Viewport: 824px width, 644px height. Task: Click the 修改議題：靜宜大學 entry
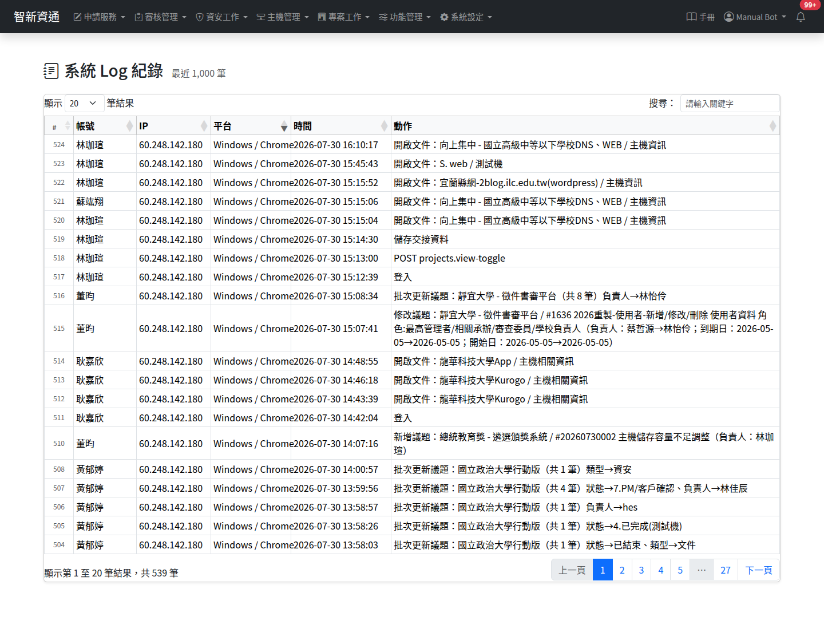584,329
